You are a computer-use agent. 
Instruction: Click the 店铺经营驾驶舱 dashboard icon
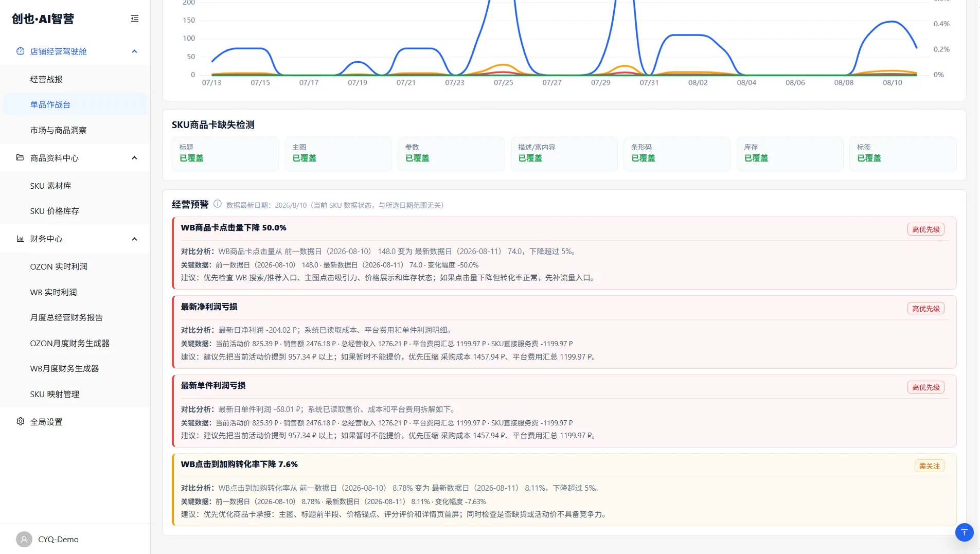pyautogui.click(x=21, y=51)
